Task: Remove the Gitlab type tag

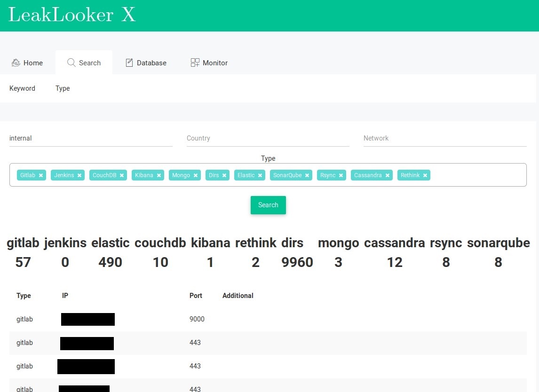Action: (41, 175)
